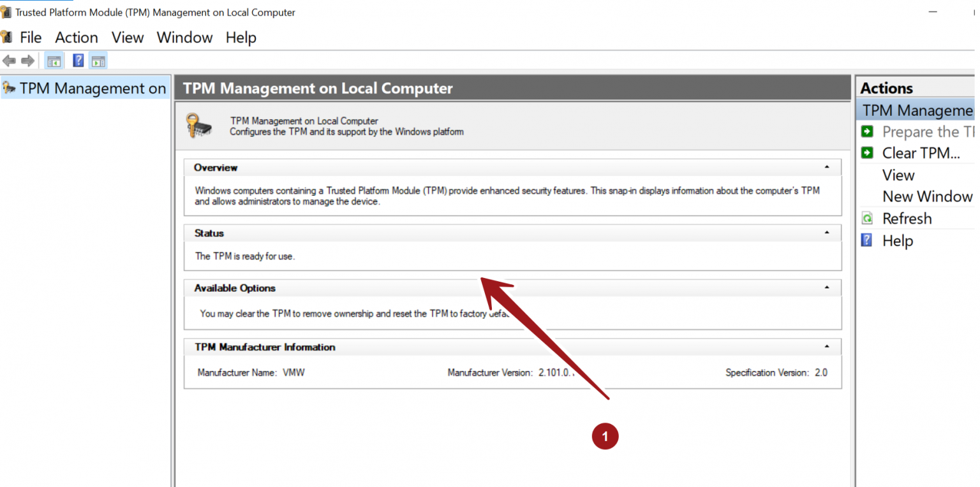Click the green Refresh icon in Actions
This screenshot has height=487, width=980.
tap(867, 219)
